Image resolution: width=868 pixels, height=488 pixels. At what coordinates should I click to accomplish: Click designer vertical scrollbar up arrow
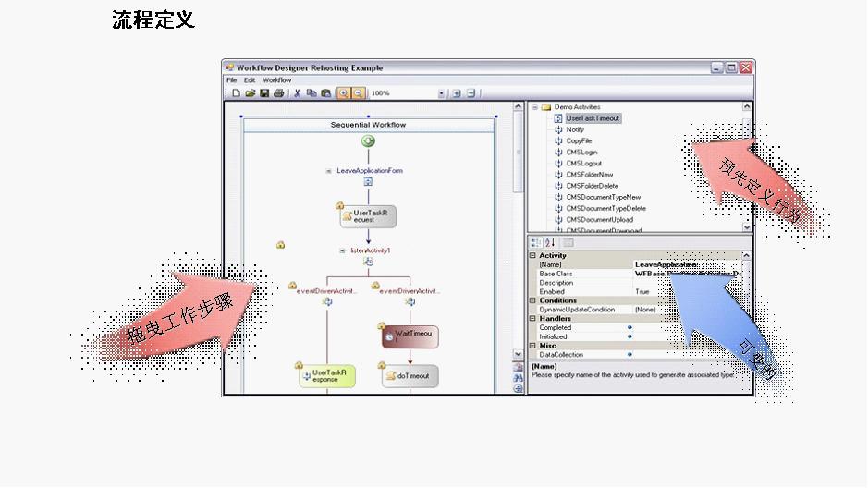pyautogui.click(x=519, y=107)
